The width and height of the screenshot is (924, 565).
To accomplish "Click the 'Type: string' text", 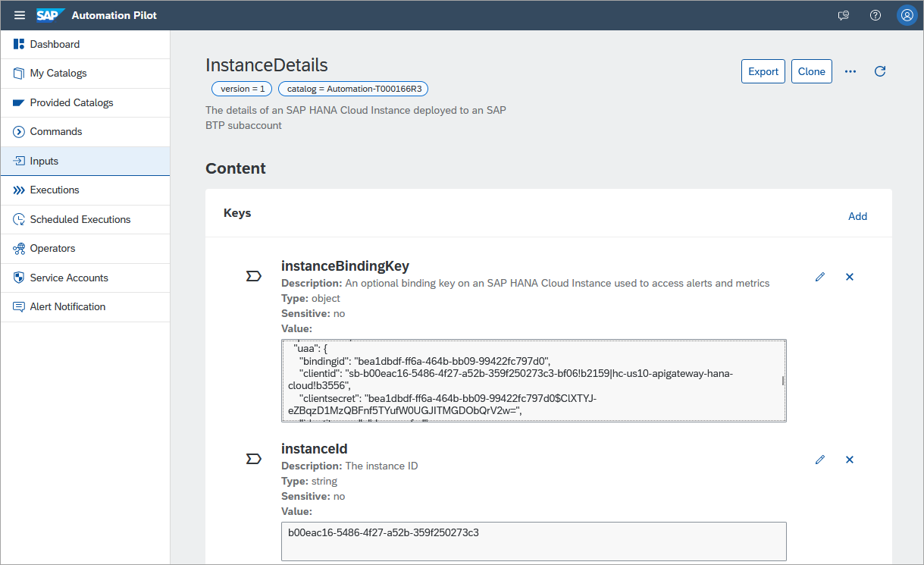I will pyautogui.click(x=309, y=481).
